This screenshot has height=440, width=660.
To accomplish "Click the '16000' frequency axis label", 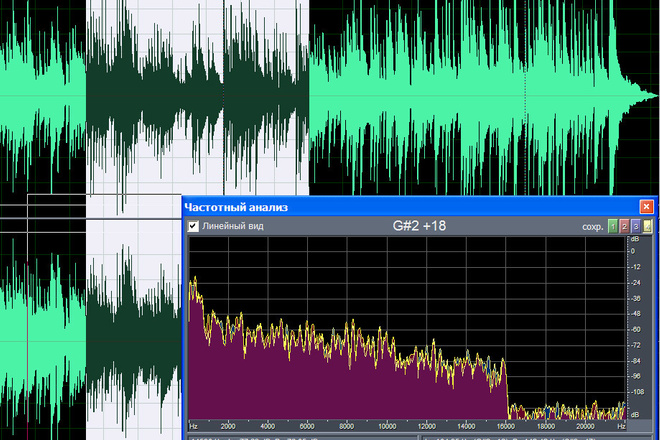I will pos(506,426).
